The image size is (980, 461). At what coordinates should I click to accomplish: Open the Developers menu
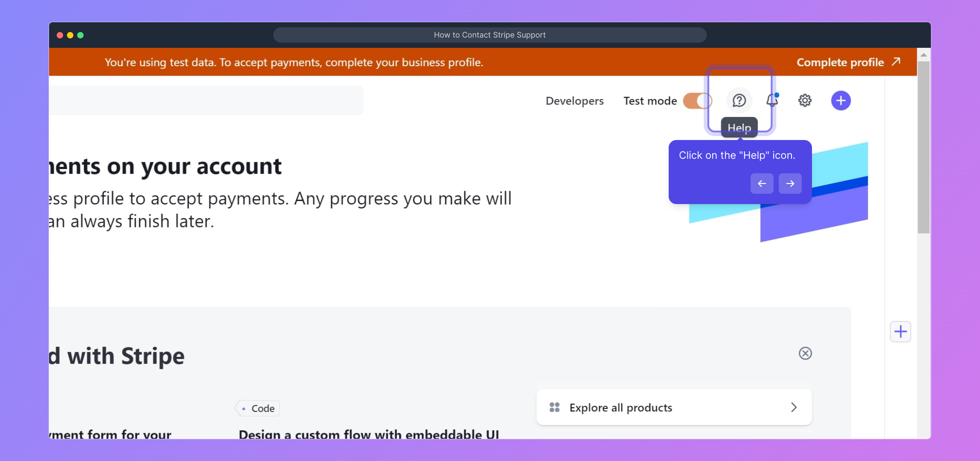[574, 101]
